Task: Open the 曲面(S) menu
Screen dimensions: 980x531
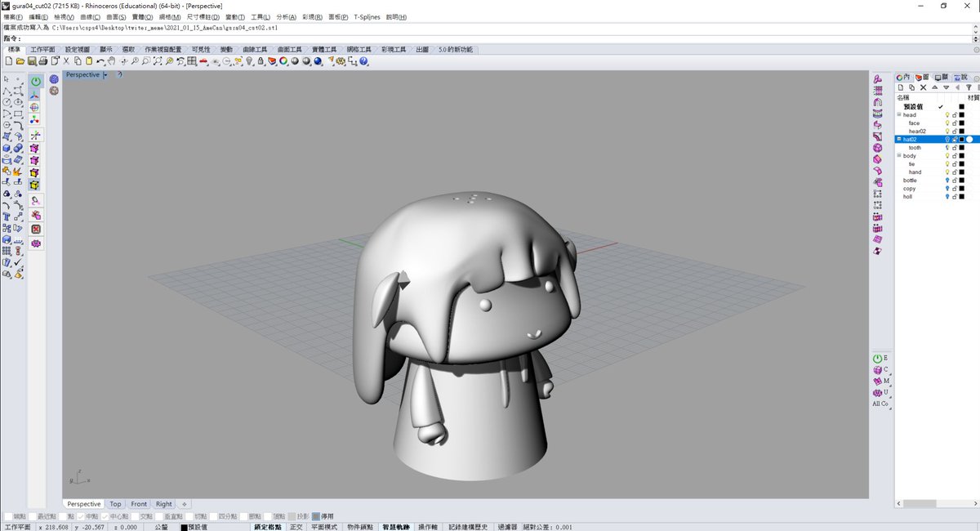Action: pos(115,16)
